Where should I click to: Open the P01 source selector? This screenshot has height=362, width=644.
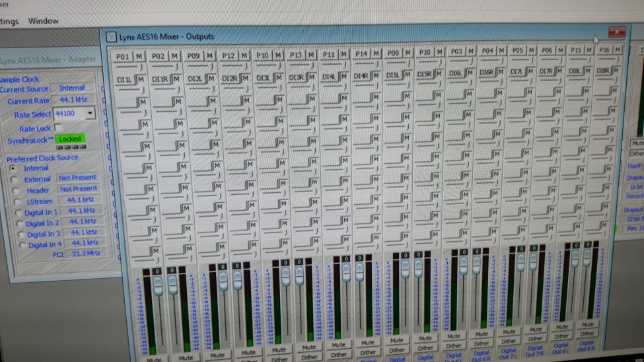pos(122,57)
